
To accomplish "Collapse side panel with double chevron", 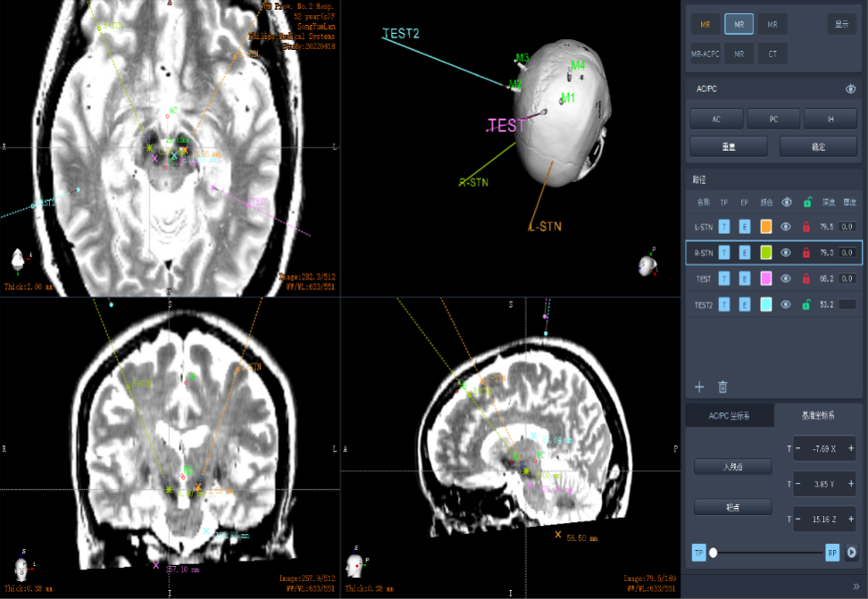I will click(x=856, y=587).
